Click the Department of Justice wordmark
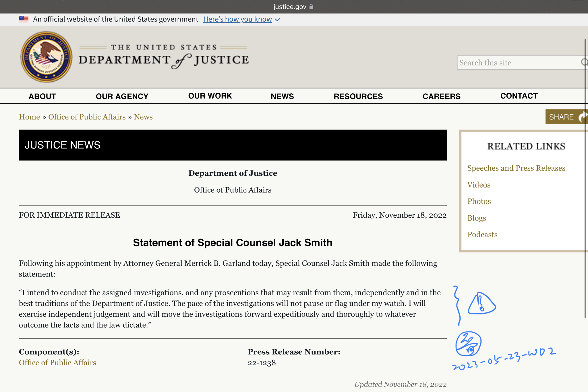 click(164, 57)
